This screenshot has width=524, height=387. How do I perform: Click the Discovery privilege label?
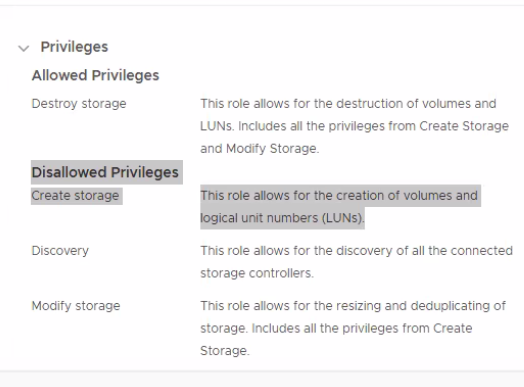click(60, 251)
